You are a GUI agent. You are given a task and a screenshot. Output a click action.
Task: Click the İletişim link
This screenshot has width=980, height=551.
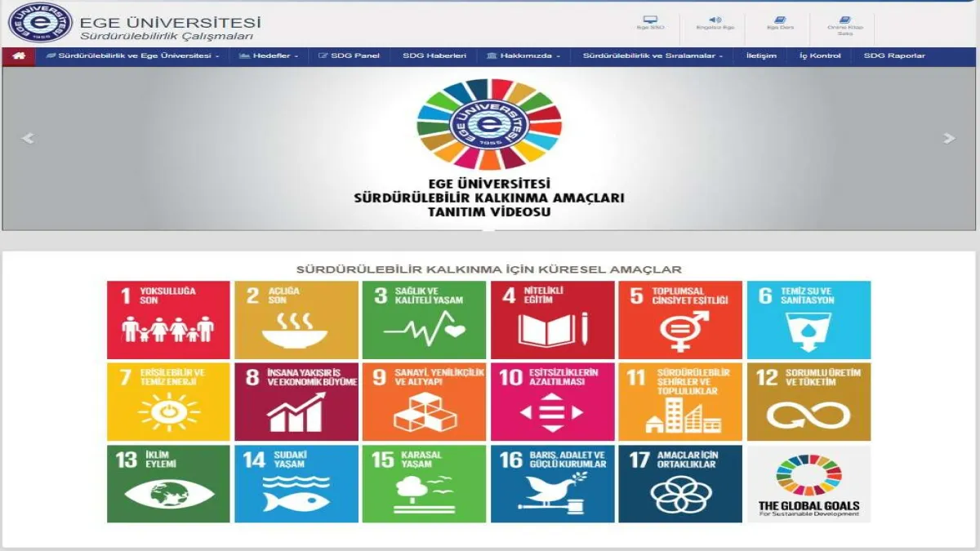click(x=761, y=56)
